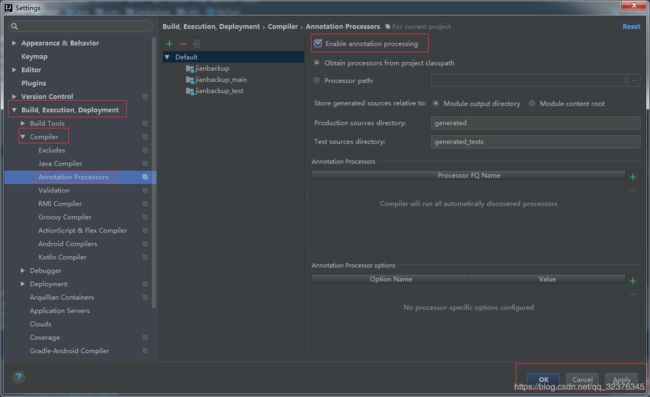Image resolution: width=650 pixels, height=397 pixels.
Task: Click the Apply button
Action: pyautogui.click(x=621, y=379)
